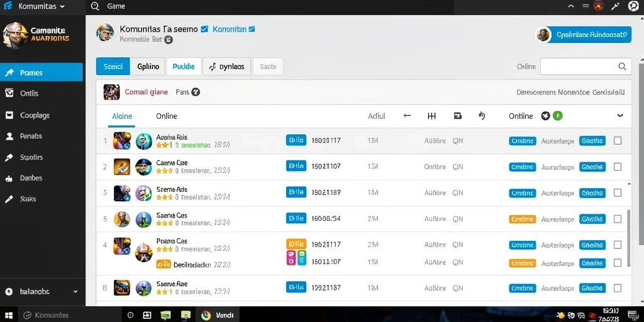Image resolution: width=644 pixels, height=322 pixels.
Task: Open Penabs person icon in the sidebar
Action: (9, 136)
